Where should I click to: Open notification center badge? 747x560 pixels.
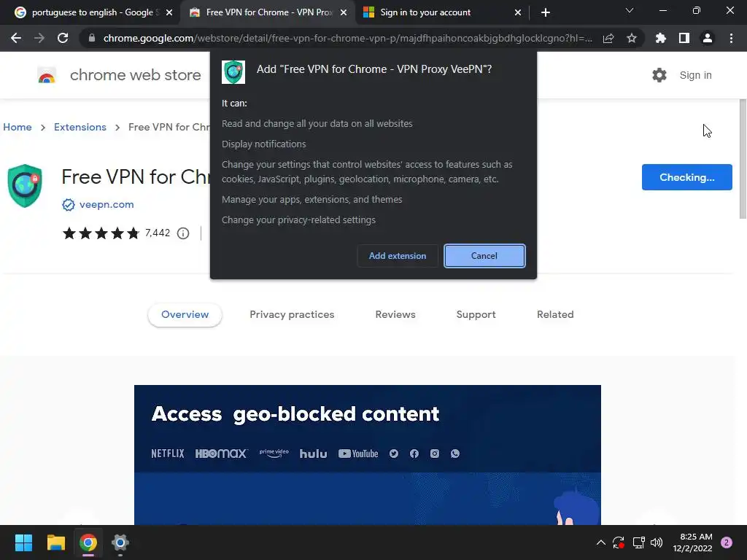click(727, 542)
